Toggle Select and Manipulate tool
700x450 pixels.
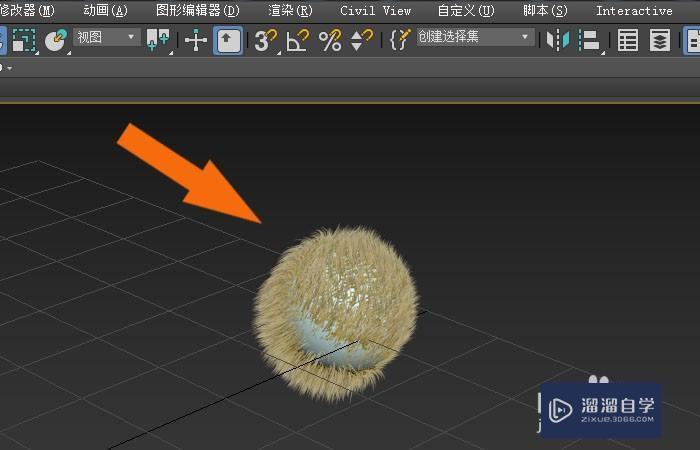(x=196, y=40)
